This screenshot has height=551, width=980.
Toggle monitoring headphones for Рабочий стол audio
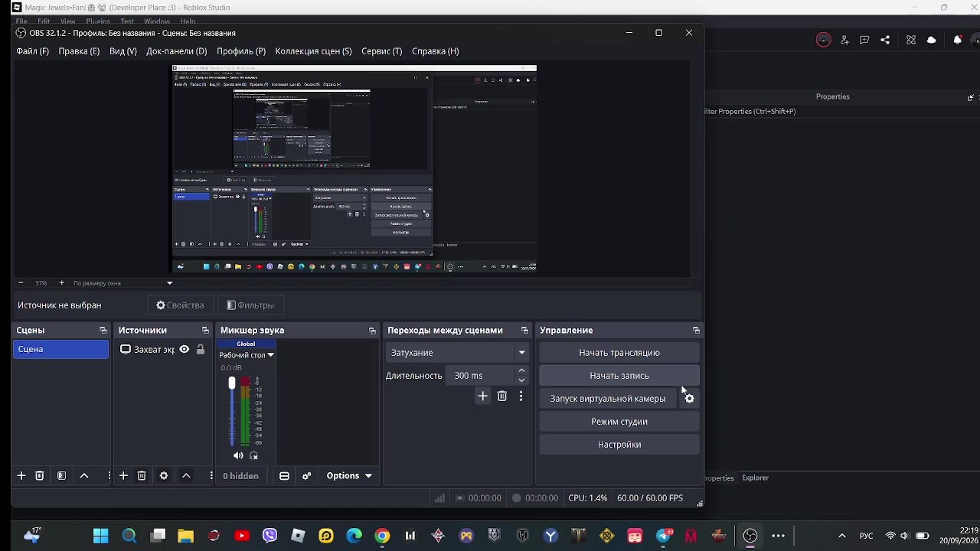pos(254,455)
